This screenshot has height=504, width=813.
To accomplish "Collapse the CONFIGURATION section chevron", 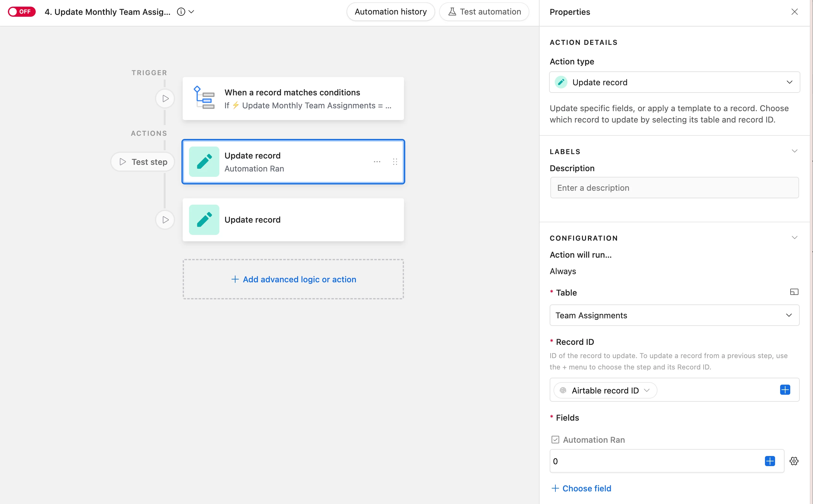I will (x=794, y=238).
